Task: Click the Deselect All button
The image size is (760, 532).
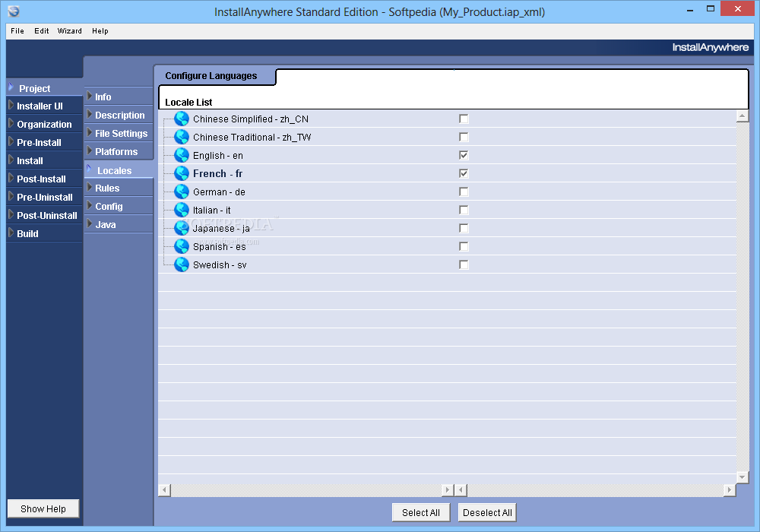Action: (x=487, y=512)
